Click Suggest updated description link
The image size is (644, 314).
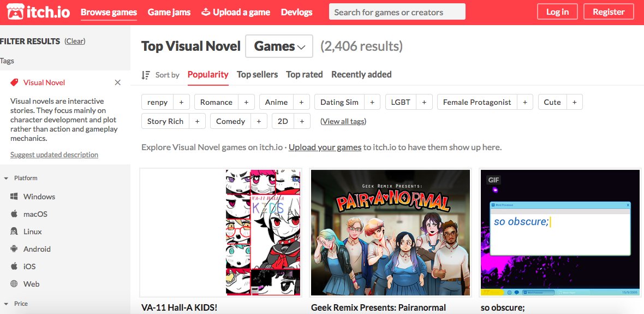54,155
